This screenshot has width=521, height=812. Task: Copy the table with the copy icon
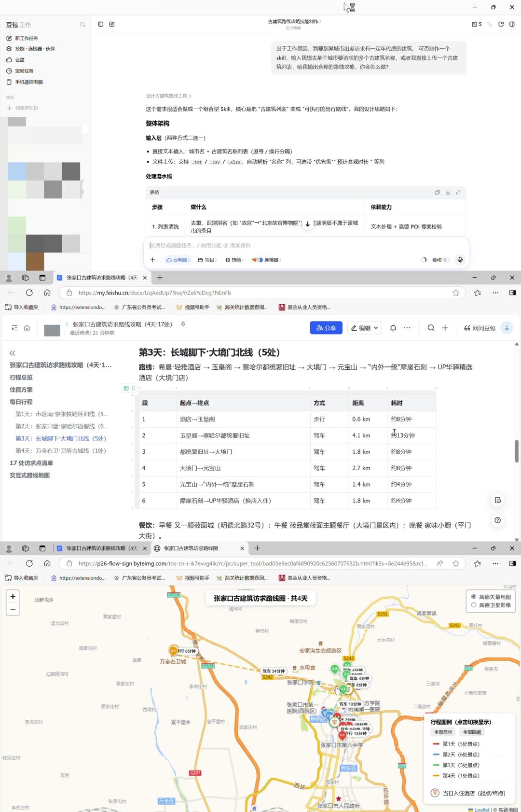coord(437,192)
